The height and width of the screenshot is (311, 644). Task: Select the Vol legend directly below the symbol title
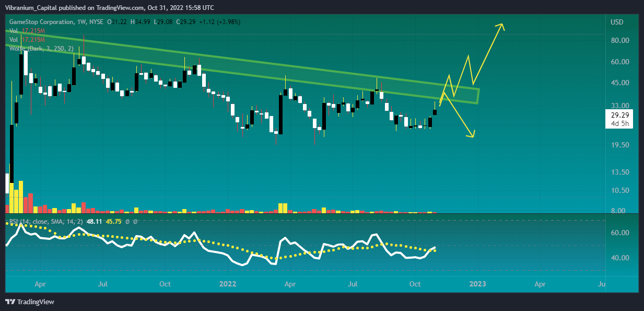(x=27, y=31)
